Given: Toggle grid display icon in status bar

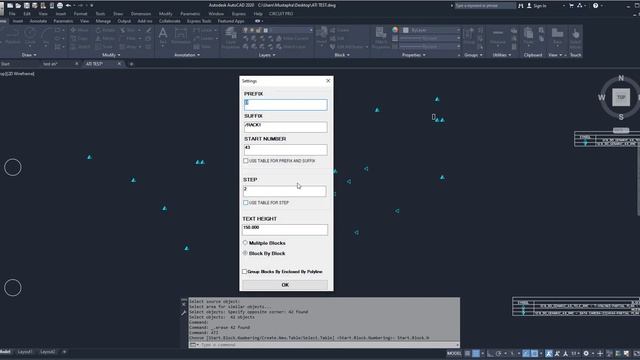Looking at the screenshot, I should 467,353.
